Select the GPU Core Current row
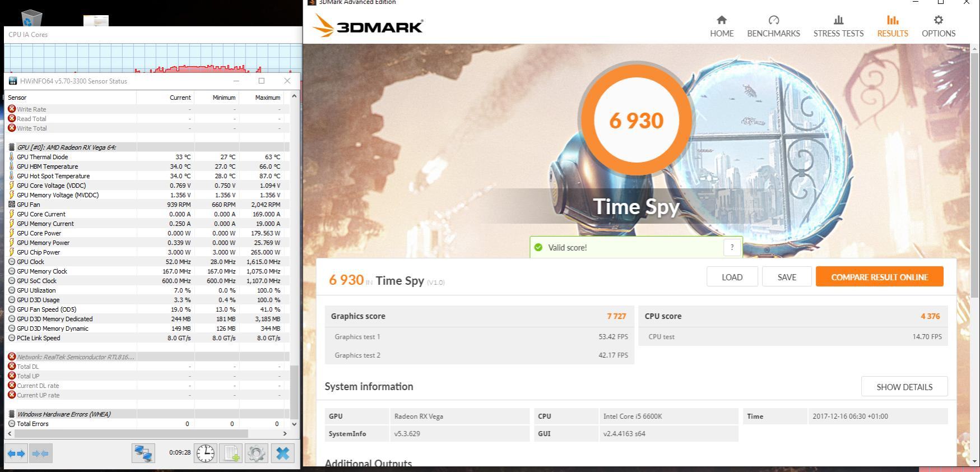 (147, 214)
